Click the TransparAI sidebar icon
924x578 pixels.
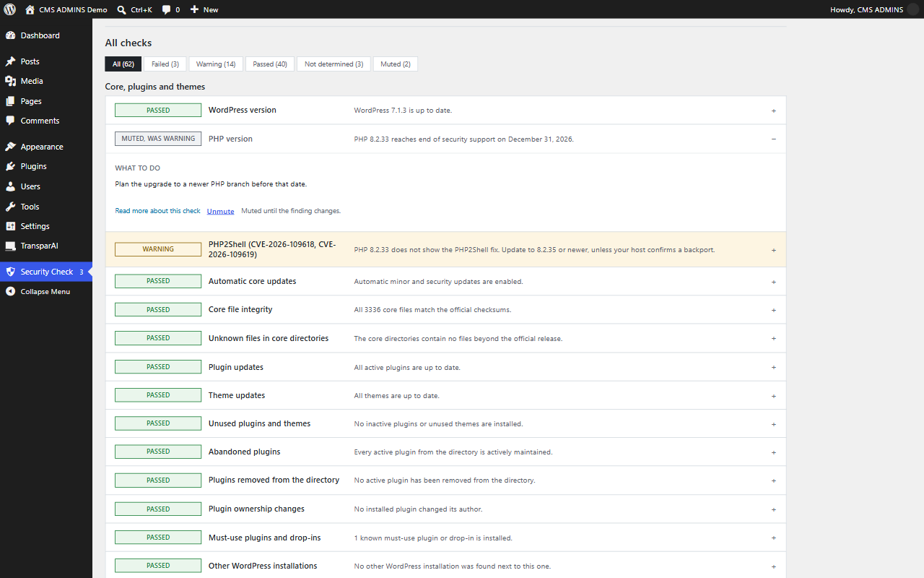(10, 246)
